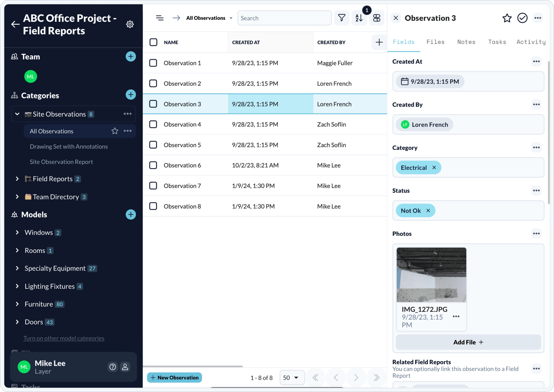Check the Observation 6 row checkbox
The image size is (554, 392).
[x=153, y=165]
